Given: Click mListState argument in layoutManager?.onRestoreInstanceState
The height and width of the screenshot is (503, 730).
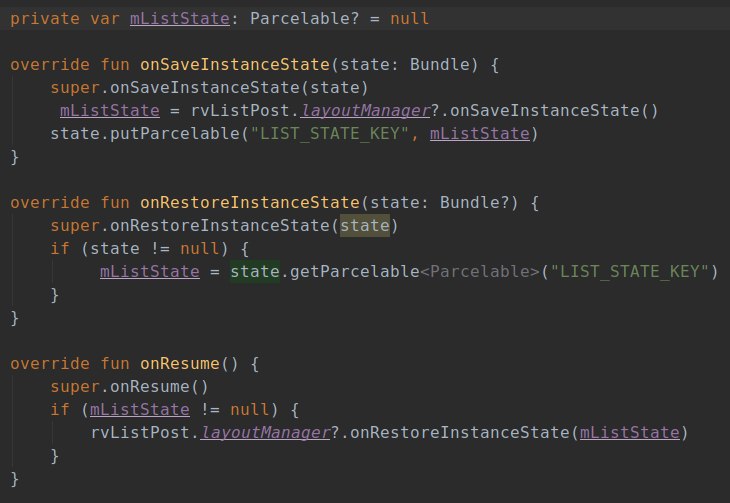Looking at the screenshot, I should point(629,433).
